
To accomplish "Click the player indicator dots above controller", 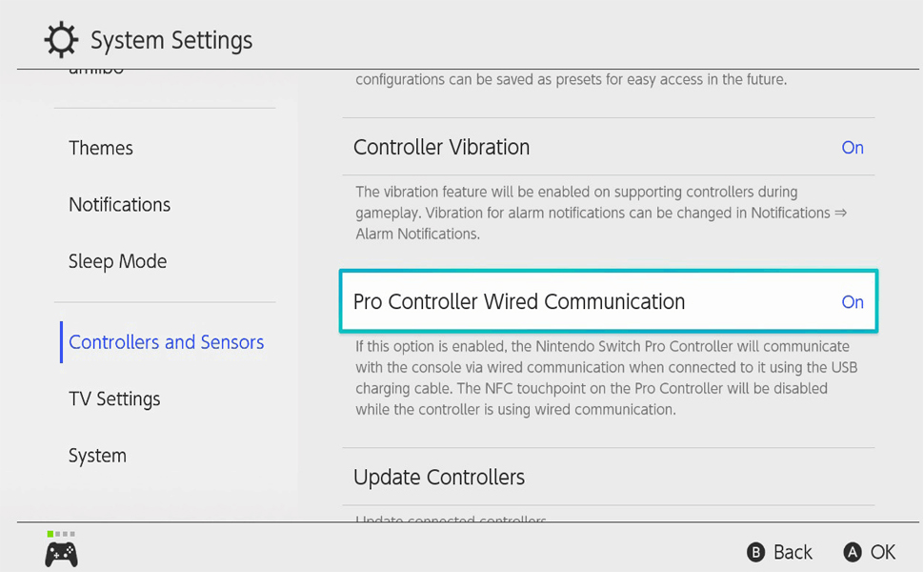I will point(61,534).
